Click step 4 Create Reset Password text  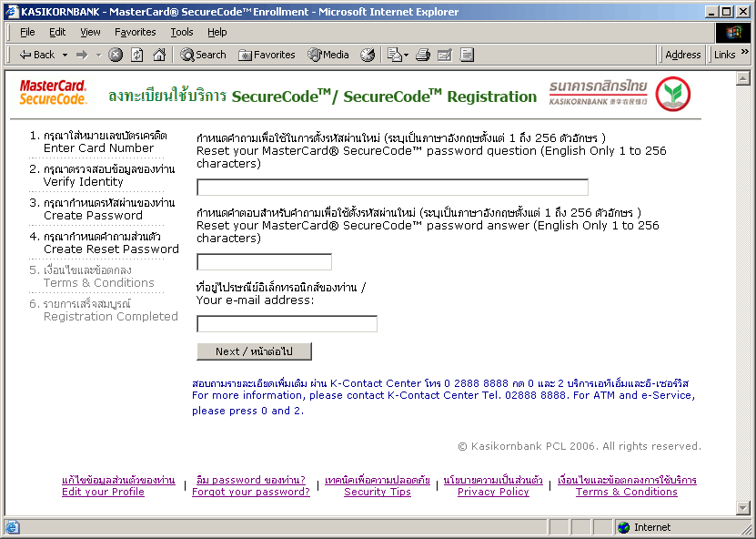point(111,249)
